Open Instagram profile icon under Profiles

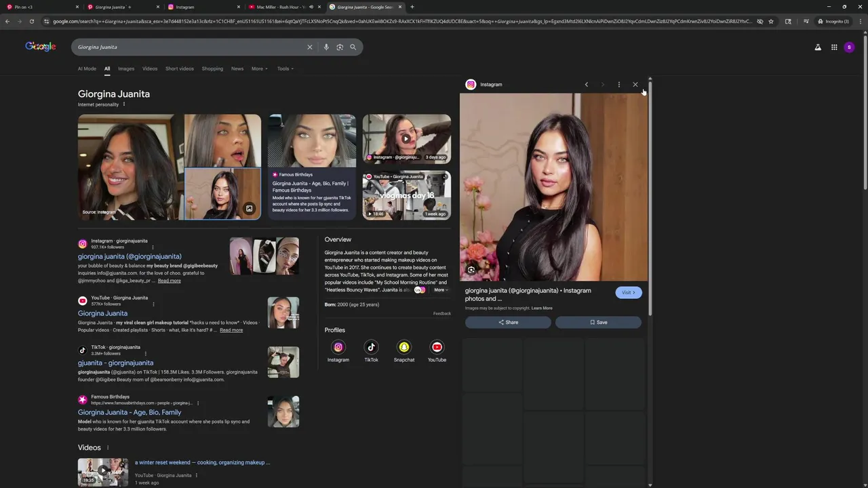338,347
